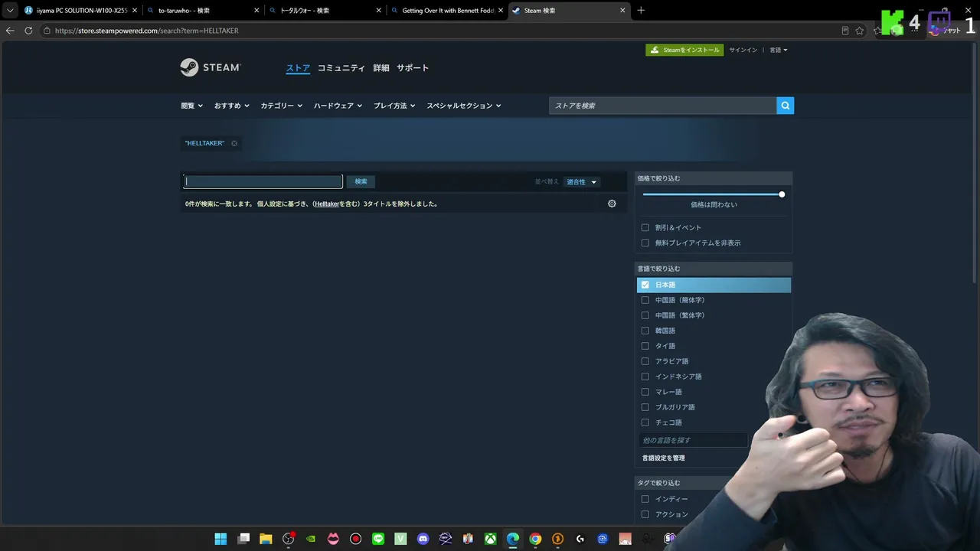Expand the スペシャルセクション dropdown menu
The height and width of the screenshot is (551, 980).
(464, 106)
